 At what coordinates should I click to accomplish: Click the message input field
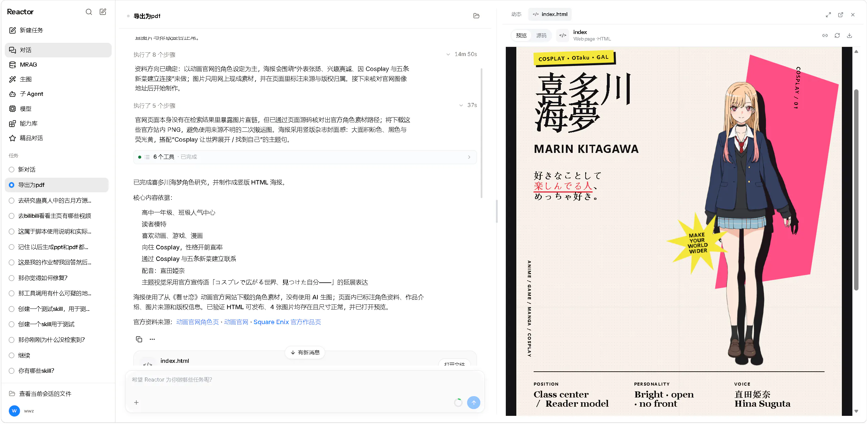click(x=304, y=379)
